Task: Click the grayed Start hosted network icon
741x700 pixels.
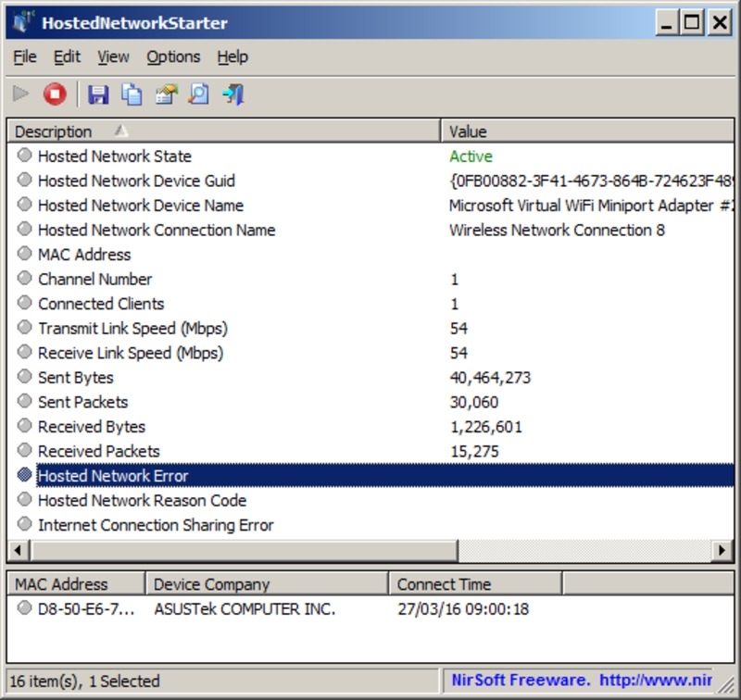Action: click(x=21, y=94)
